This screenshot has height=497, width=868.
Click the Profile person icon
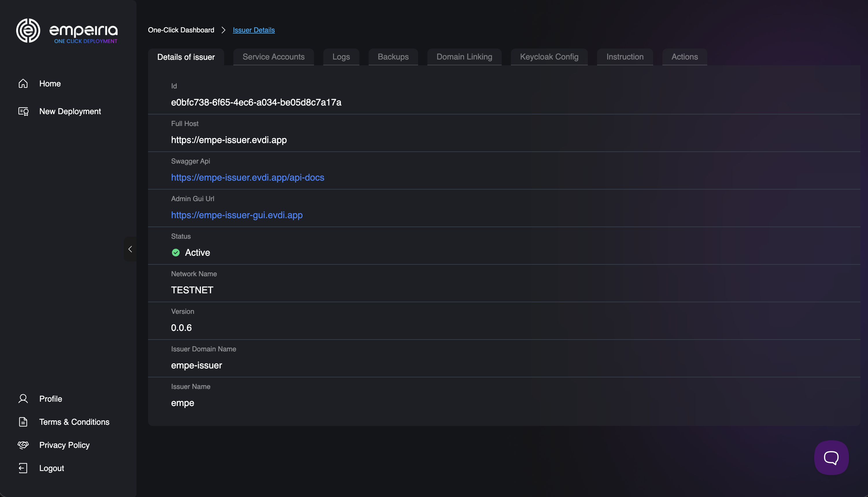(23, 399)
